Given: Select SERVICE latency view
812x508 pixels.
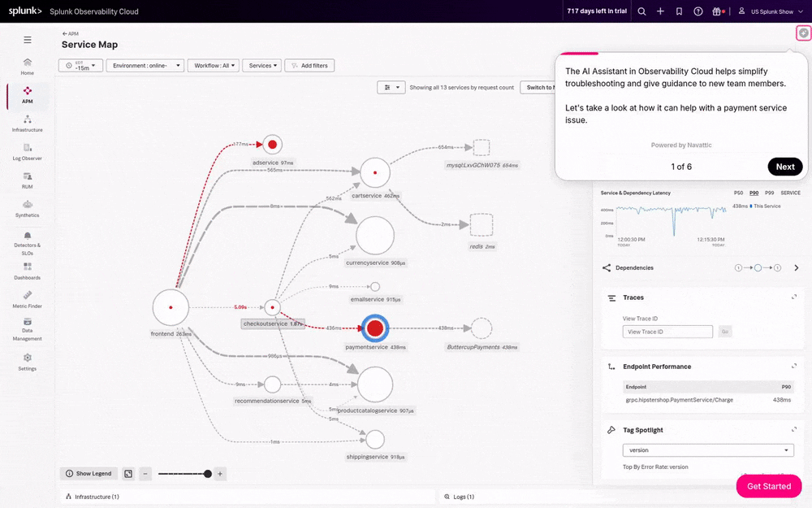Looking at the screenshot, I should [x=790, y=193].
